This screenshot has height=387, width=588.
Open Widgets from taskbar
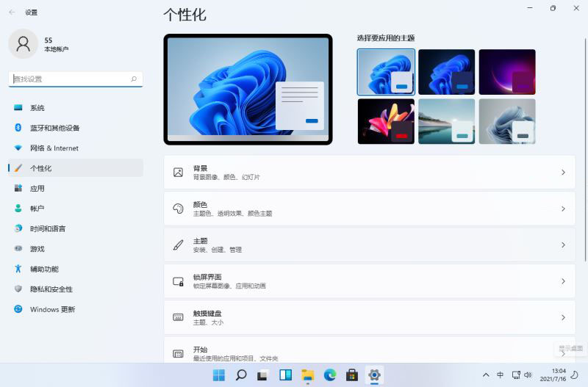[285, 375]
